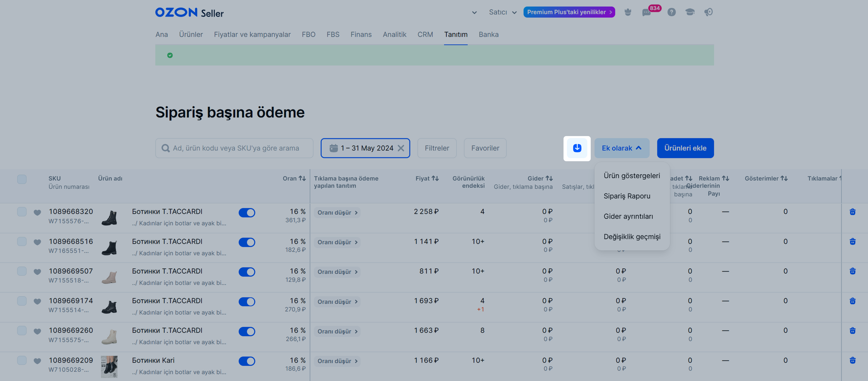This screenshot has width=868, height=381.
Task: Click the product search input field
Action: click(x=234, y=148)
